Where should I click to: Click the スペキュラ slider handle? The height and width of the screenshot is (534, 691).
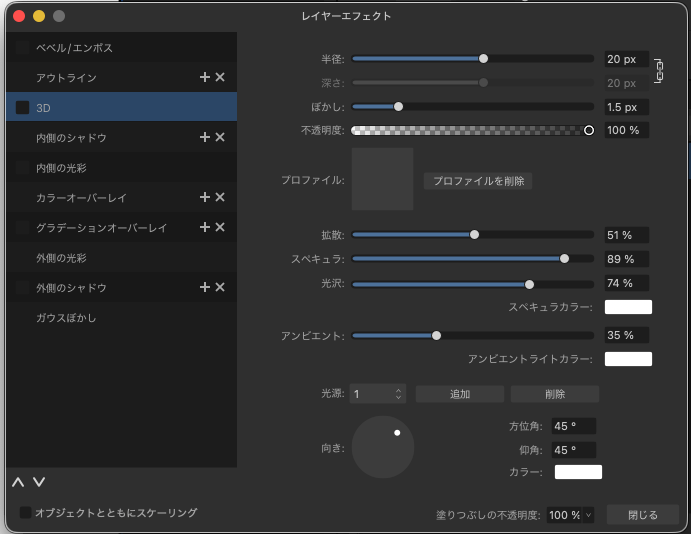(x=565, y=259)
